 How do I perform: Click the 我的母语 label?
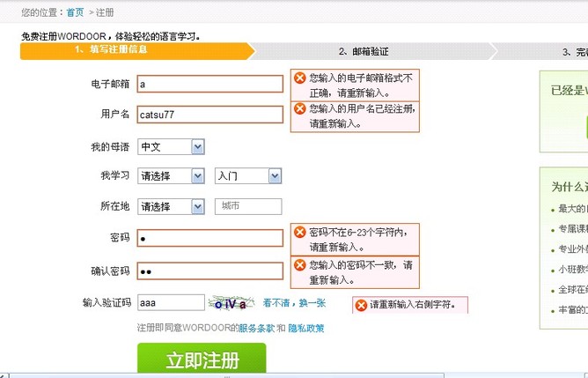tap(110, 147)
